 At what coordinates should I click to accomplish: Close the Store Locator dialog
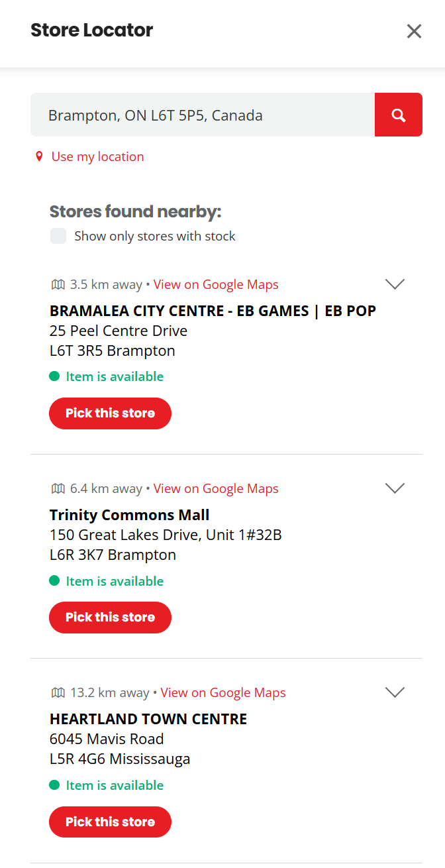point(414,31)
